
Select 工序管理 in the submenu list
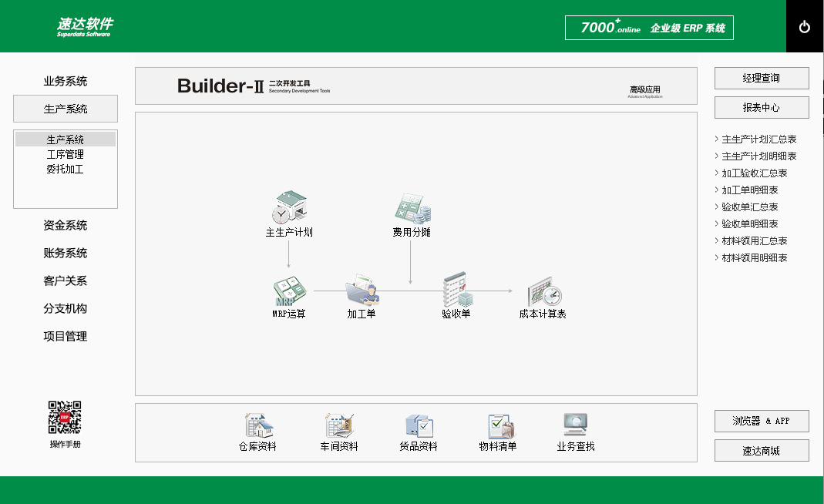66,154
